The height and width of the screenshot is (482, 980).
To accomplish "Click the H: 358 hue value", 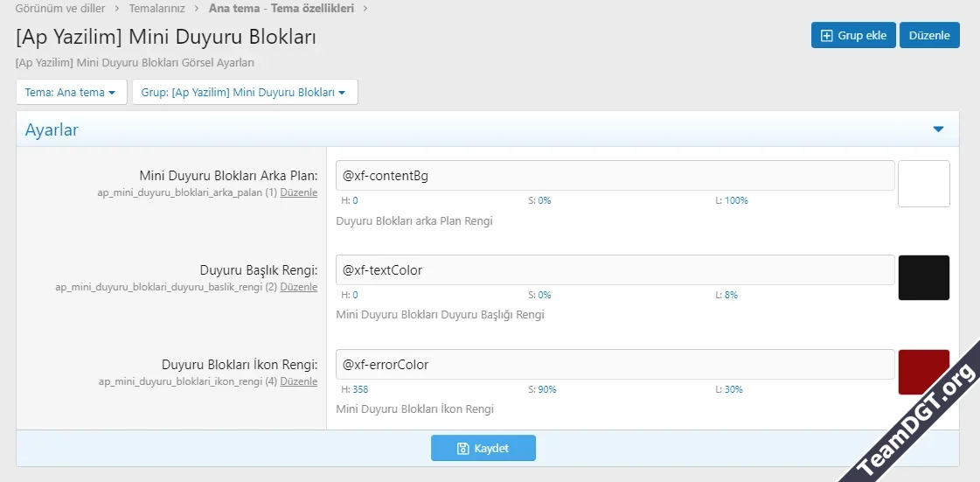I will pos(354,389).
